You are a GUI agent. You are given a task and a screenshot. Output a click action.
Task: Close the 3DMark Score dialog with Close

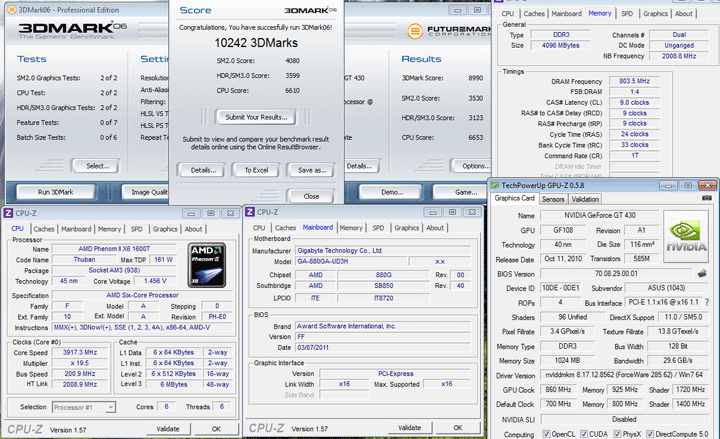(311, 196)
